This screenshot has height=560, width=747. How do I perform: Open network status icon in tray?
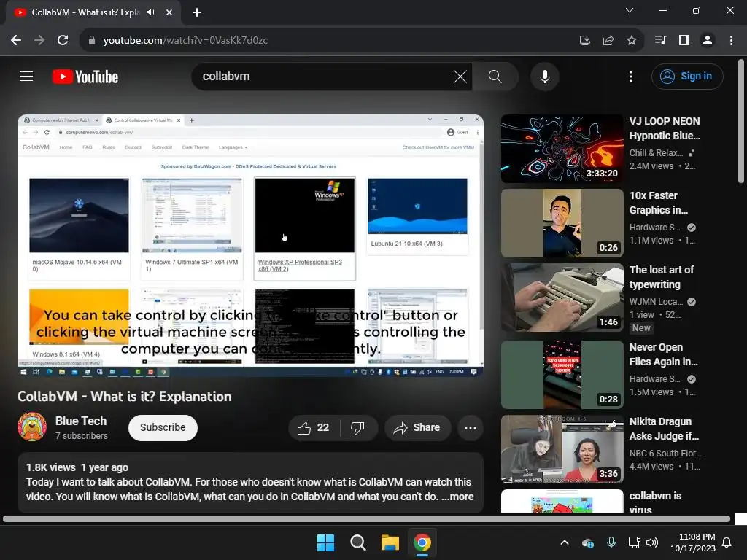(x=634, y=542)
